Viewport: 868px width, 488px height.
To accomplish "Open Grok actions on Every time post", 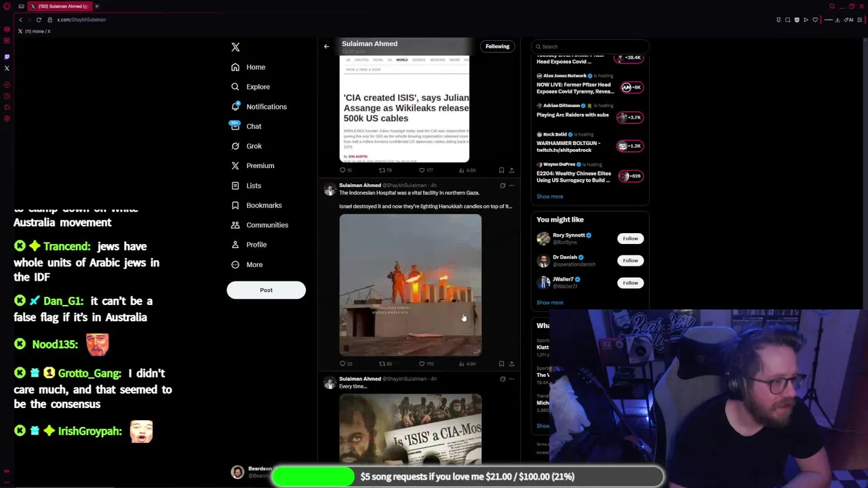I will click(x=502, y=379).
